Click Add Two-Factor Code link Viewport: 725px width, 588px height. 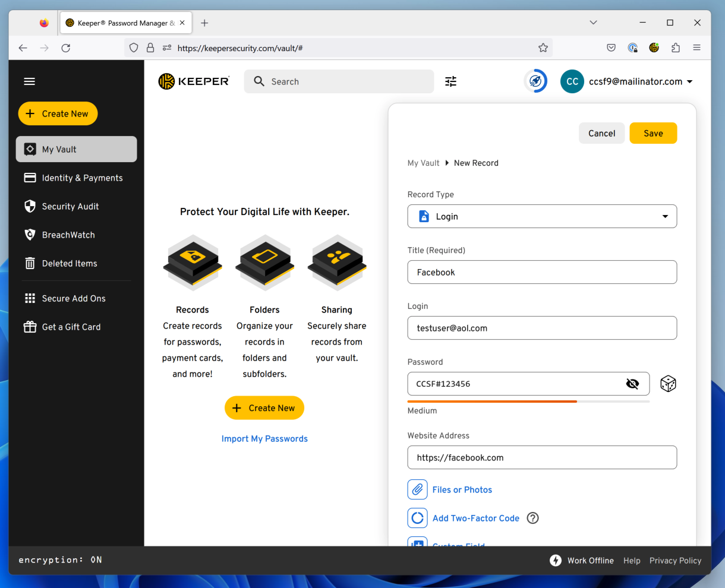click(x=476, y=518)
